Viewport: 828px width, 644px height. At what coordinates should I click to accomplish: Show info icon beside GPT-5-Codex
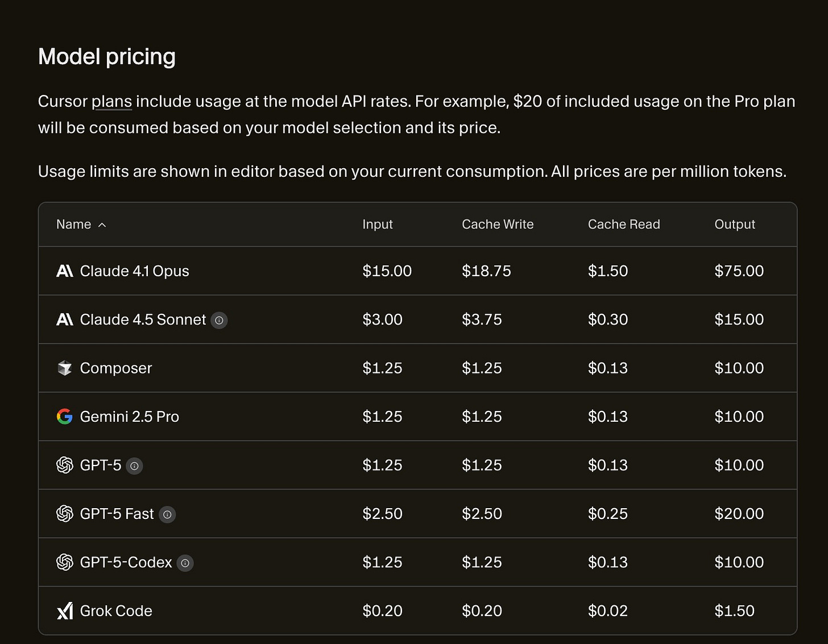click(185, 563)
